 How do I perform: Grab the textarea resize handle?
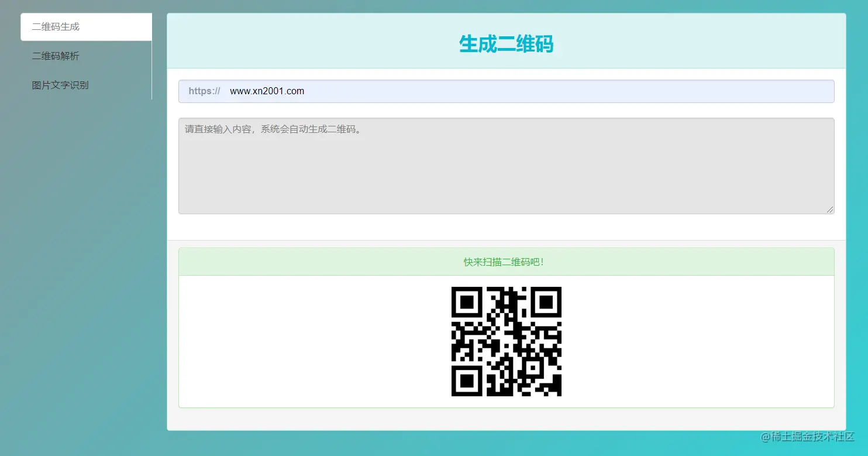(830, 210)
